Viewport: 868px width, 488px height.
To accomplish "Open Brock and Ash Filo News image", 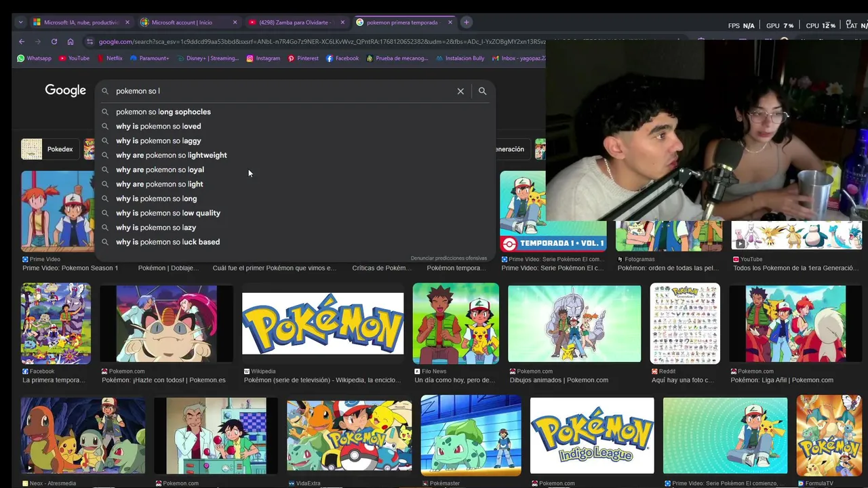I will pyautogui.click(x=456, y=323).
